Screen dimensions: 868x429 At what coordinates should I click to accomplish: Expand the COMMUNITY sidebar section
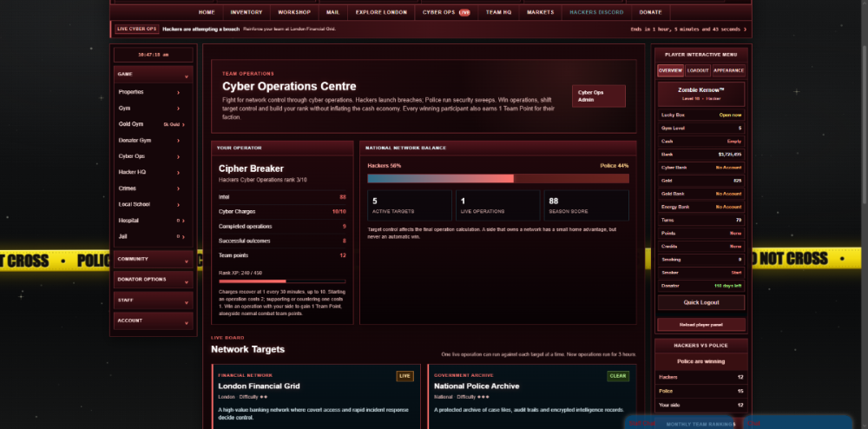(154, 259)
